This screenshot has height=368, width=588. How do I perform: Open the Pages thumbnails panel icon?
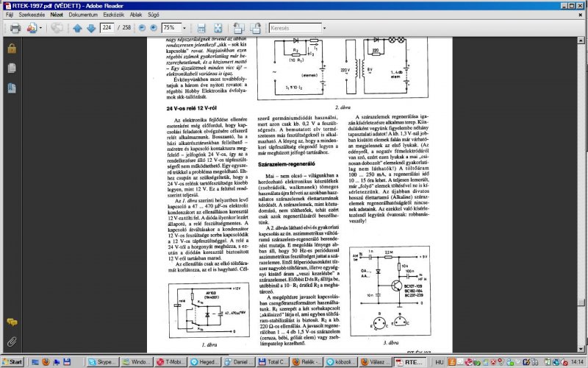[x=12, y=68]
